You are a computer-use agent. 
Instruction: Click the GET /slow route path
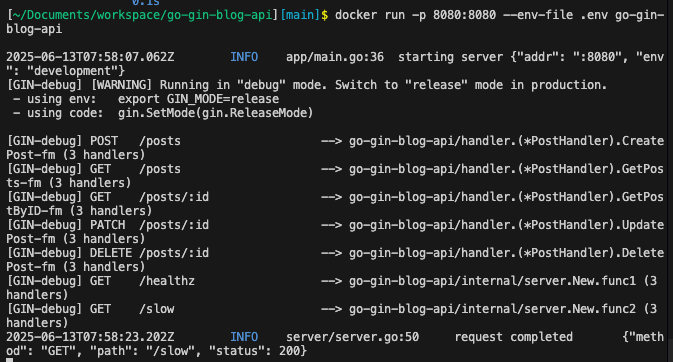tap(157, 309)
